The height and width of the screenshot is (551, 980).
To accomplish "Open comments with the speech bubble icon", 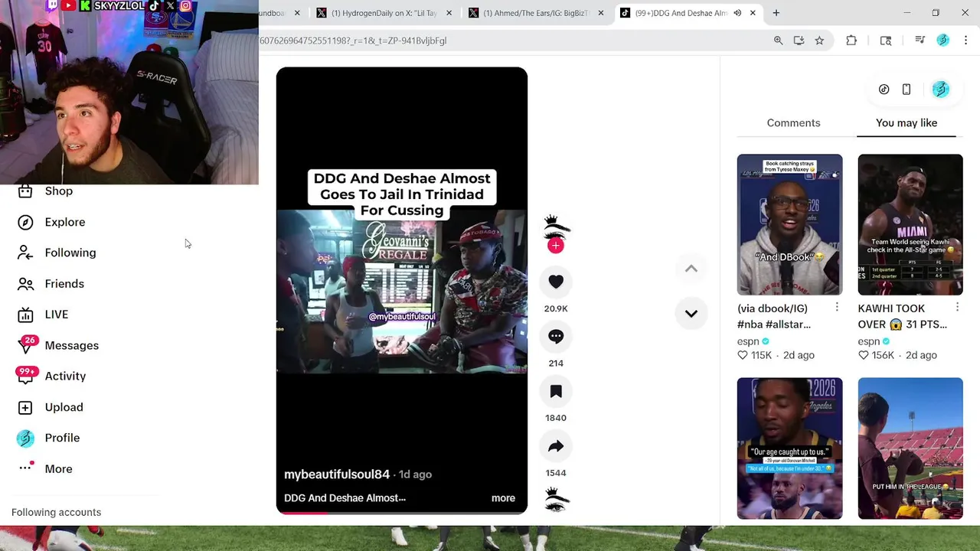I will pos(556,336).
